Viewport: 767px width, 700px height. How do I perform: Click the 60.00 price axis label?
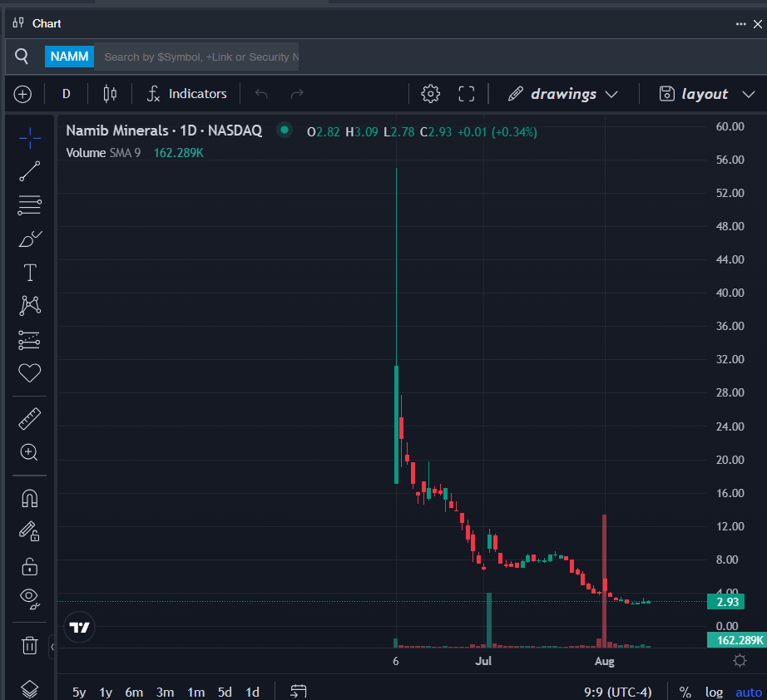[730, 126]
